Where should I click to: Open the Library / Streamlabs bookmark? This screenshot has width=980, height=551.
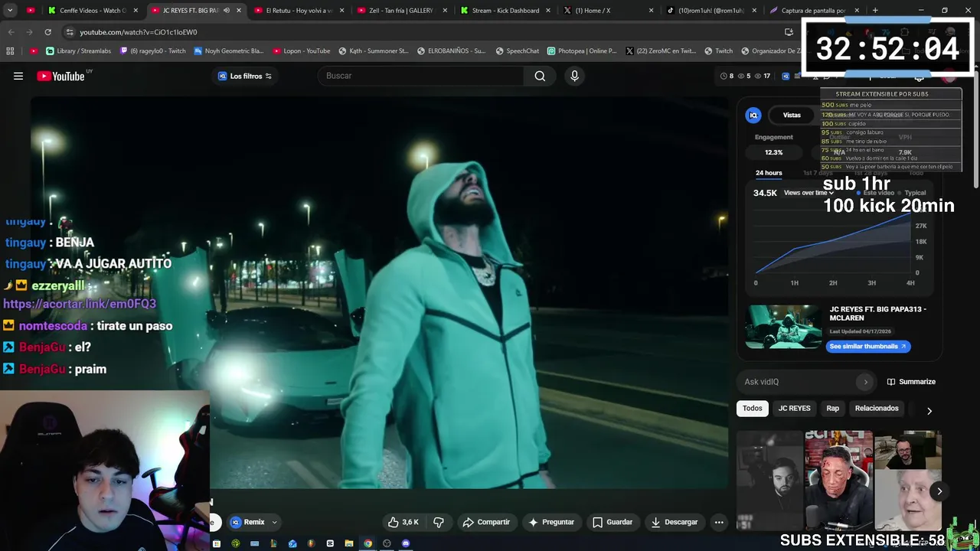click(78, 51)
